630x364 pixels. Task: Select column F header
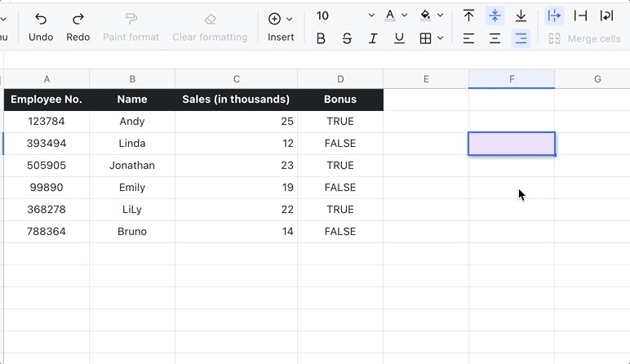pos(512,79)
